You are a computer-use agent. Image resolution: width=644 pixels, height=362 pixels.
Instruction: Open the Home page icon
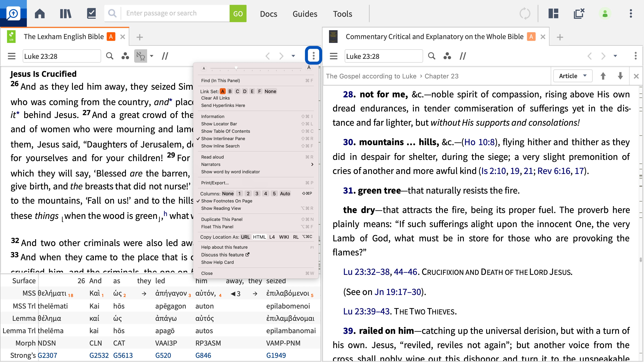(x=40, y=13)
